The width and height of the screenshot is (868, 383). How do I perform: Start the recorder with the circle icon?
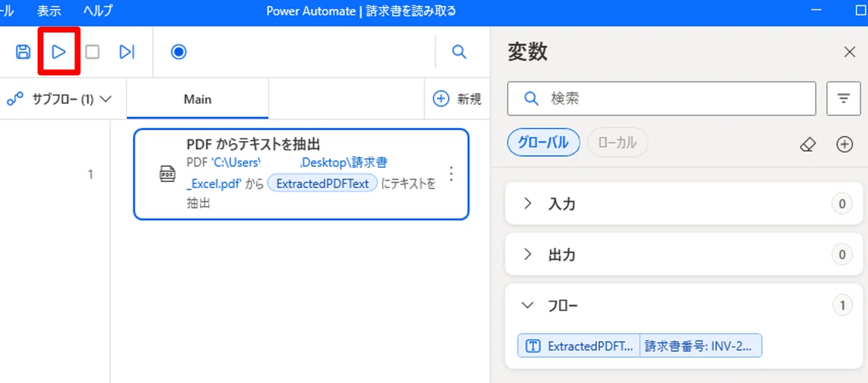179,51
